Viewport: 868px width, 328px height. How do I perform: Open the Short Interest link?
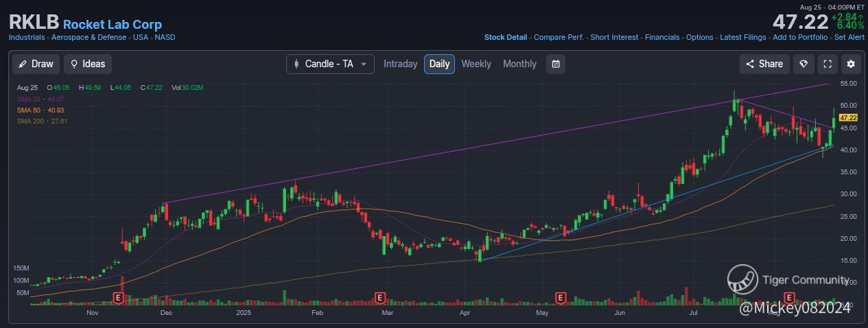pyautogui.click(x=614, y=37)
